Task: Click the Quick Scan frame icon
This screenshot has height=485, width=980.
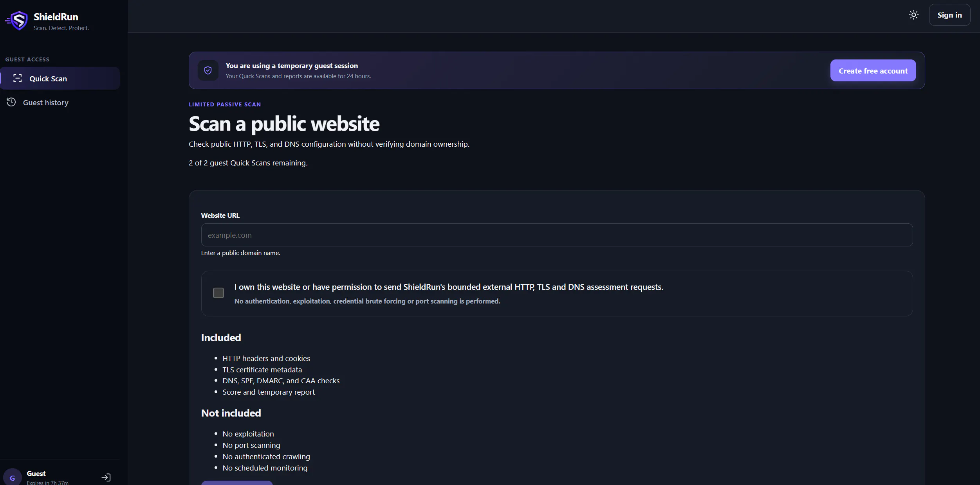Action: (x=17, y=78)
